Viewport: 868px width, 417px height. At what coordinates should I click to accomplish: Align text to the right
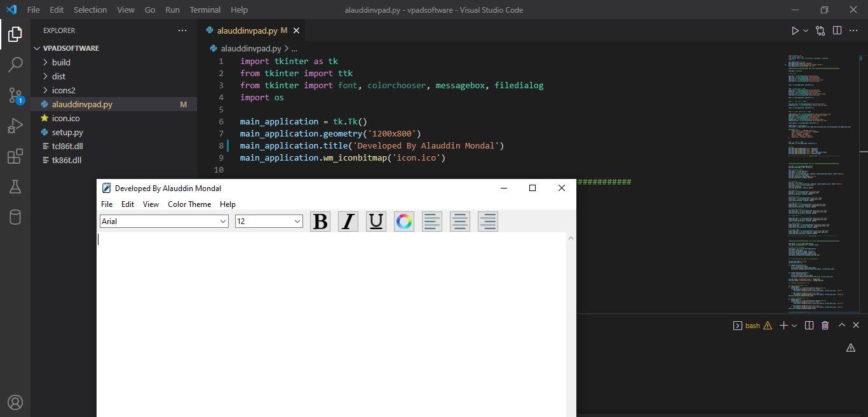point(488,222)
